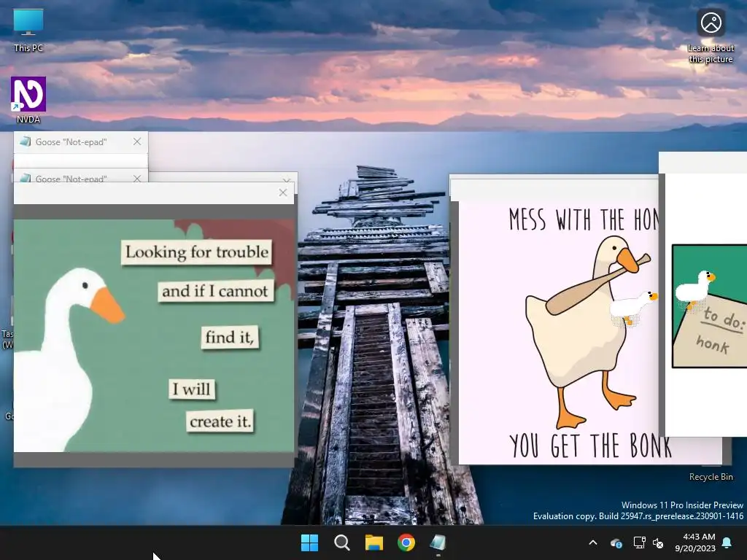Click the small goose beside the bat goose
747x560 pixels.
(x=635, y=308)
